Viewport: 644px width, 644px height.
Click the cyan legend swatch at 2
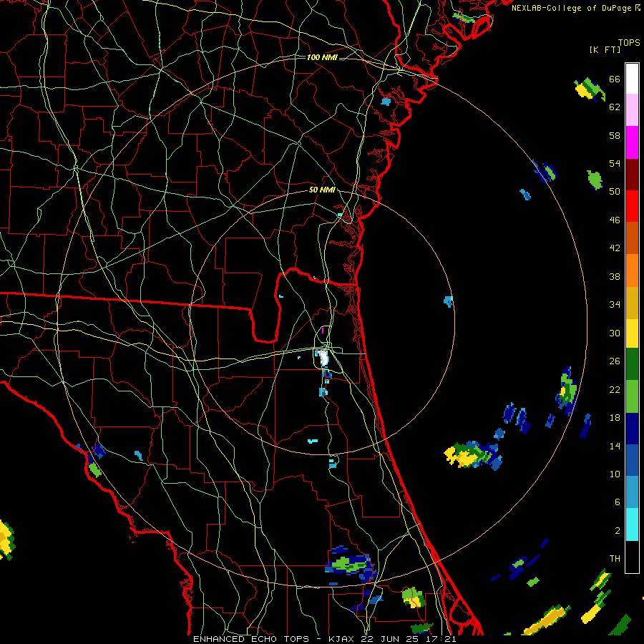632,525
